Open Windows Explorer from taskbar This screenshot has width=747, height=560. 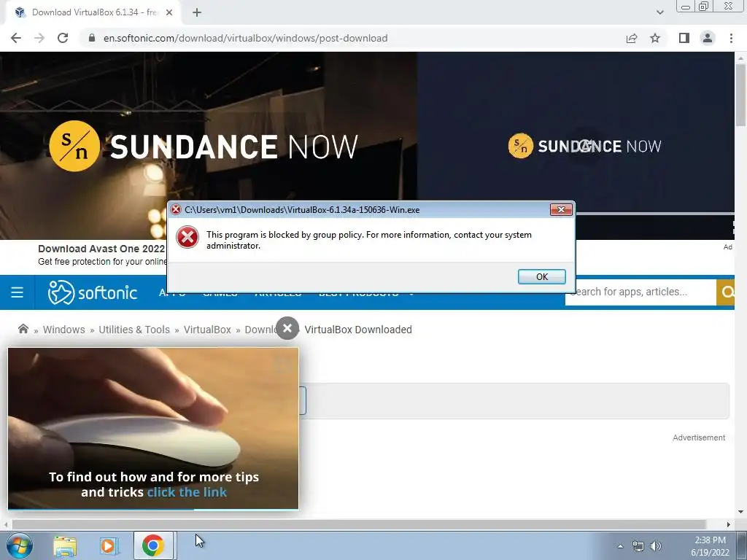[65, 545]
